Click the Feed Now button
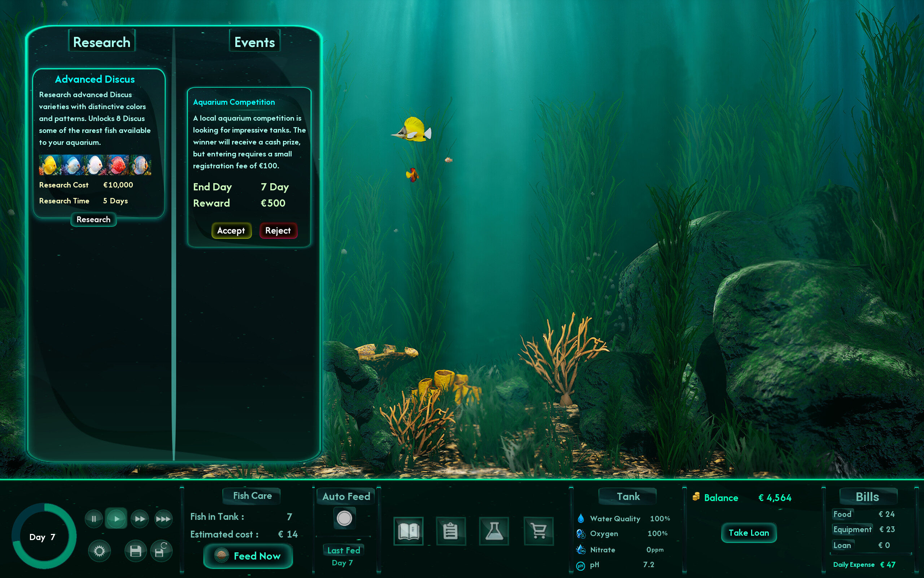The image size is (924, 578). coord(248,556)
